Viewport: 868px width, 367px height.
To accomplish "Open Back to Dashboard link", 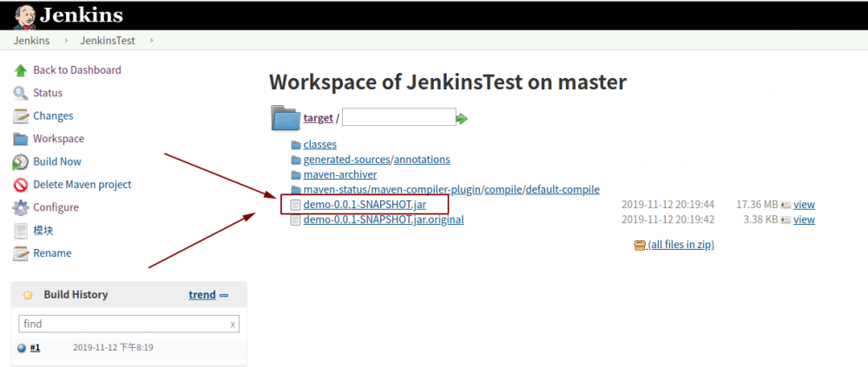I will click(77, 70).
